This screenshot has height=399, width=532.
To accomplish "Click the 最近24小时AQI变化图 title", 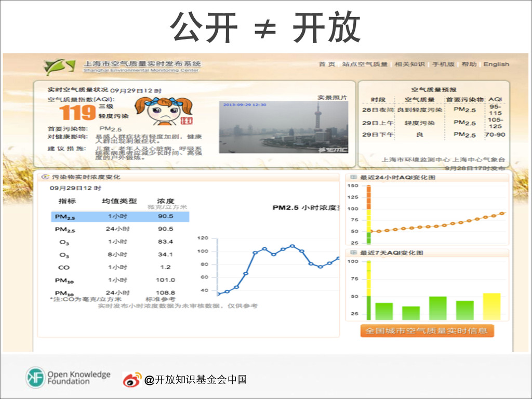I will pyautogui.click(x=397, y=178).
